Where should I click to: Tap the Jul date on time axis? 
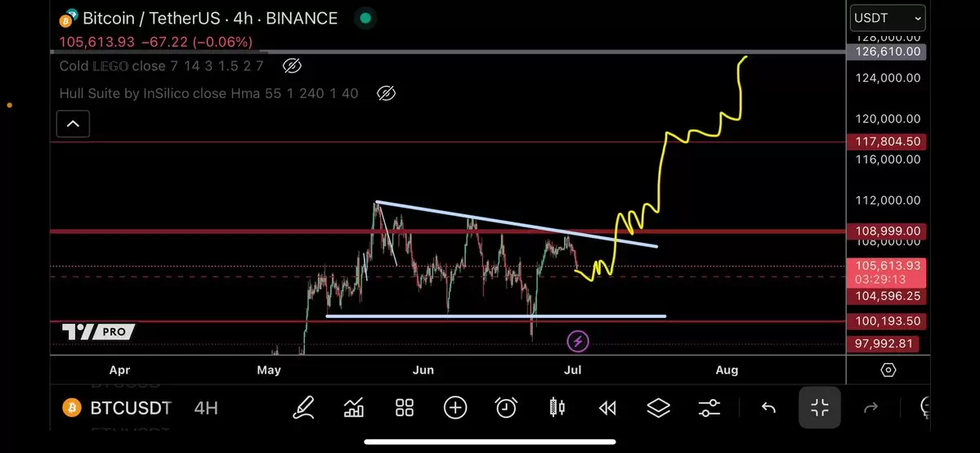572,370
